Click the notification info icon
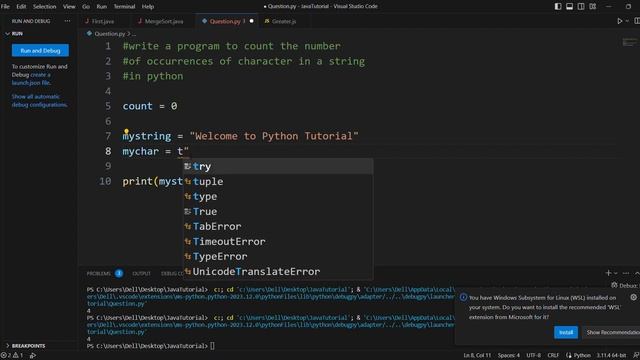Screen dimensions: 640x360 (463, 297)
